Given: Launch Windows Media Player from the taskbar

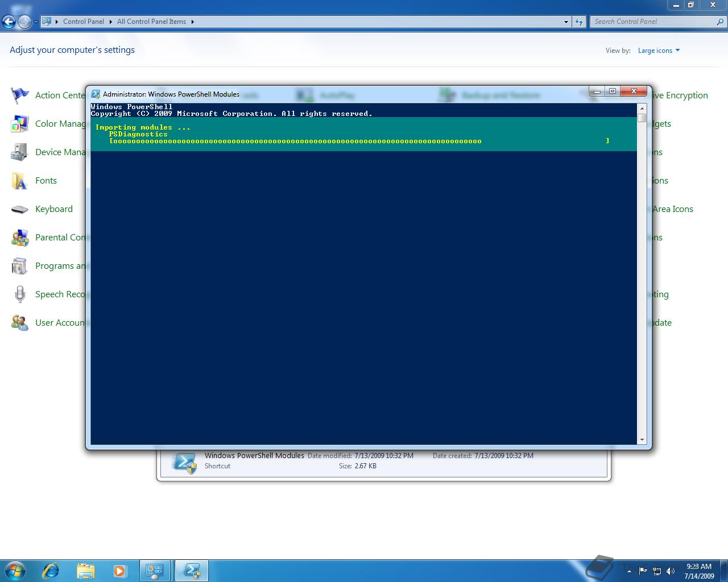Looking at the screenshot, I should (119, 570).
